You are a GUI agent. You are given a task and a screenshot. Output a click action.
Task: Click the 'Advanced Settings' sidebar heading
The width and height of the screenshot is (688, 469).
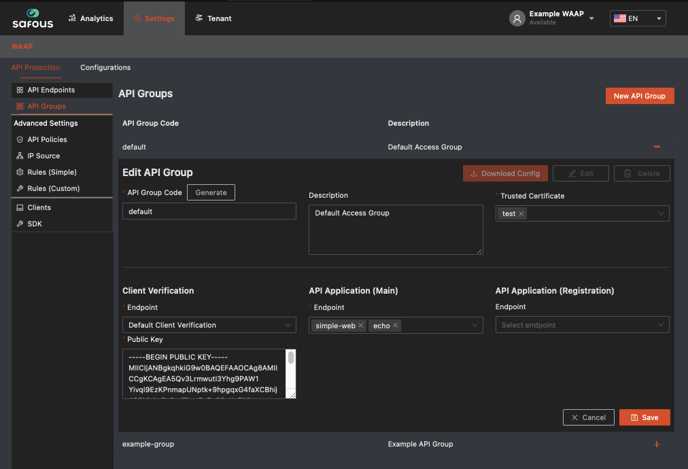(x=46, y=123)
